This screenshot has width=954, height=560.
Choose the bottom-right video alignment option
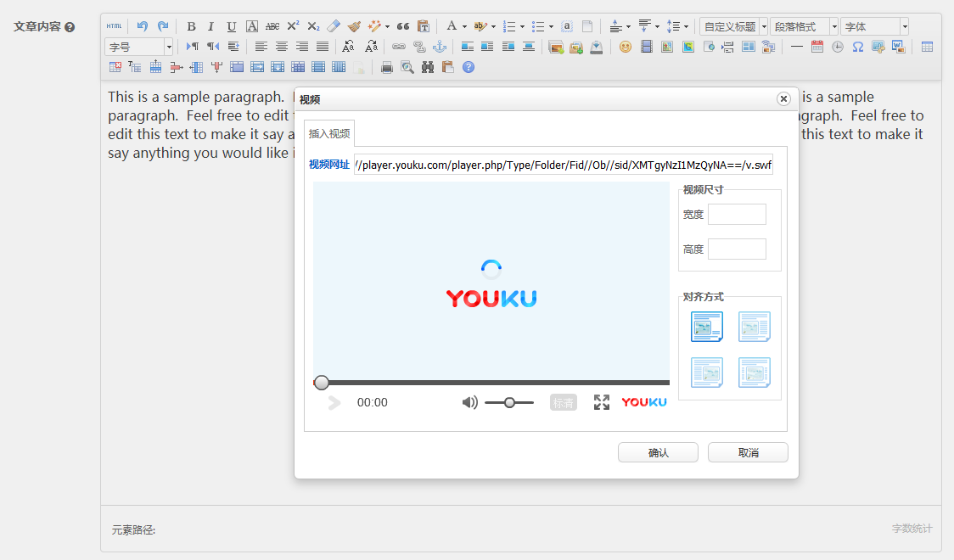tap(755, 372)
